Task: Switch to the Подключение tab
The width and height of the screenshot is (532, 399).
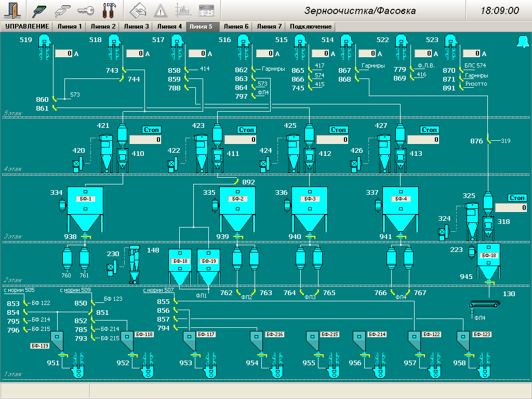Action: pos(310,26)
